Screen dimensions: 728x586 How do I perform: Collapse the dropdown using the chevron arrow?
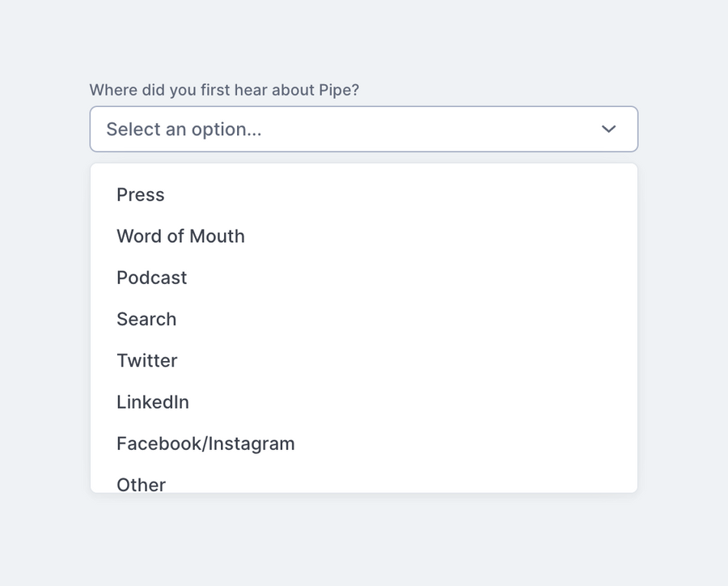607,129
